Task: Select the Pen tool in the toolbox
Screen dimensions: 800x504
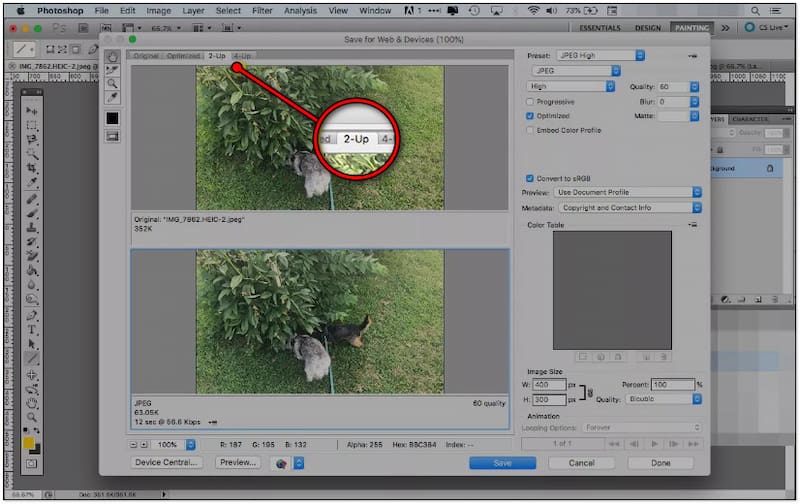Action: tap(32, 315)
